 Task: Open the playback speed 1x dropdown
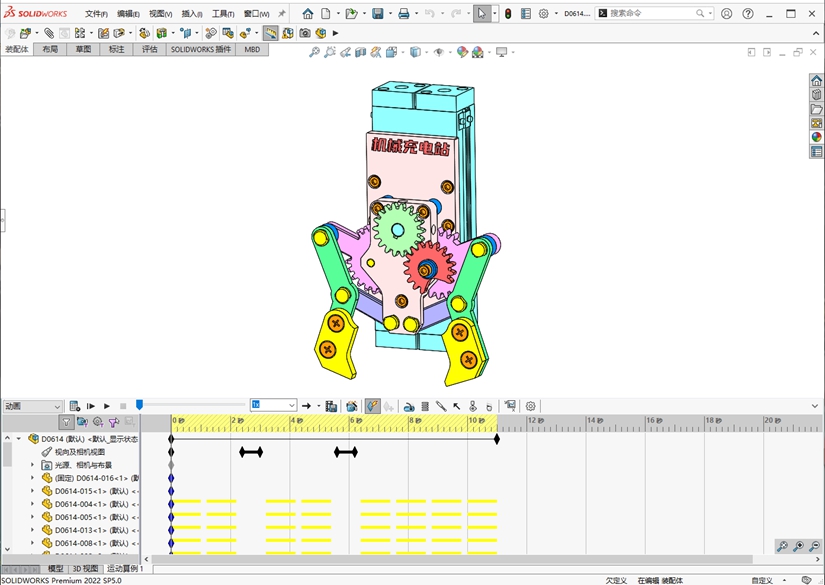(x=292, y=406)
